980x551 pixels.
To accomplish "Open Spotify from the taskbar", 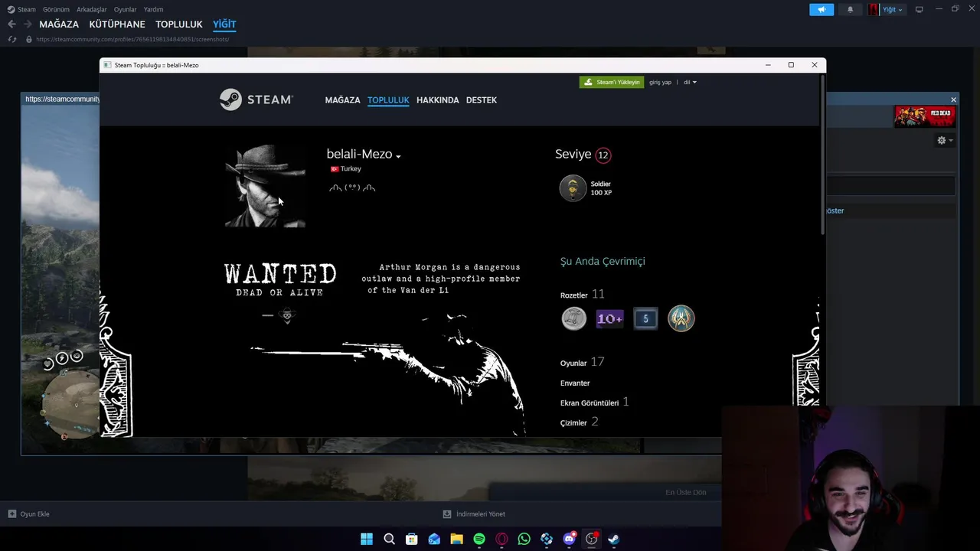I will pos(479,539).
